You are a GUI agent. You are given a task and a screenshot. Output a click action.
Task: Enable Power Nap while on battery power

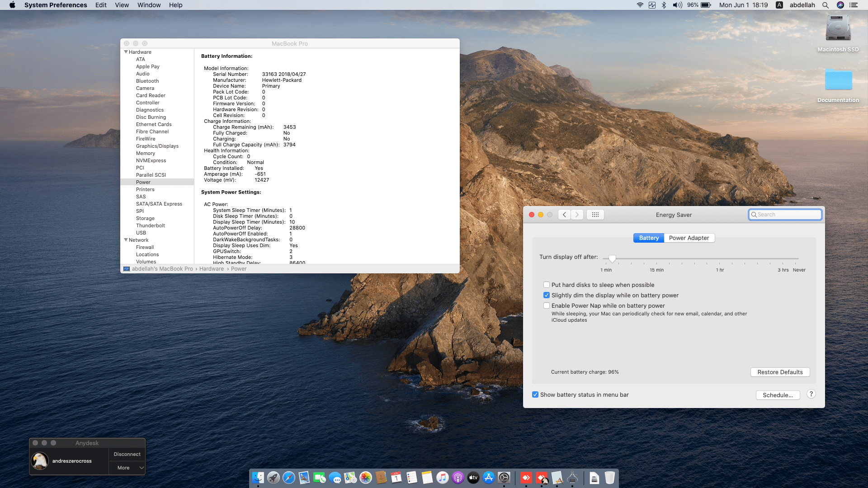coord(547,305)
